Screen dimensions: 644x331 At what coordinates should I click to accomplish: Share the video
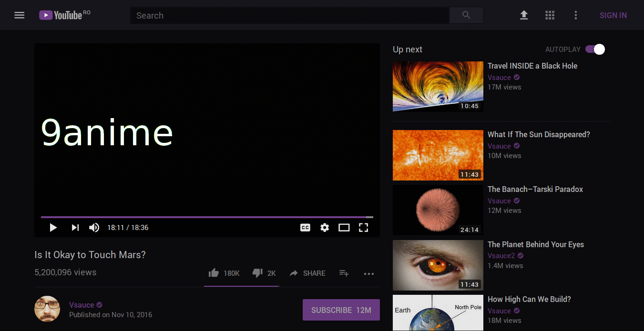307,273
